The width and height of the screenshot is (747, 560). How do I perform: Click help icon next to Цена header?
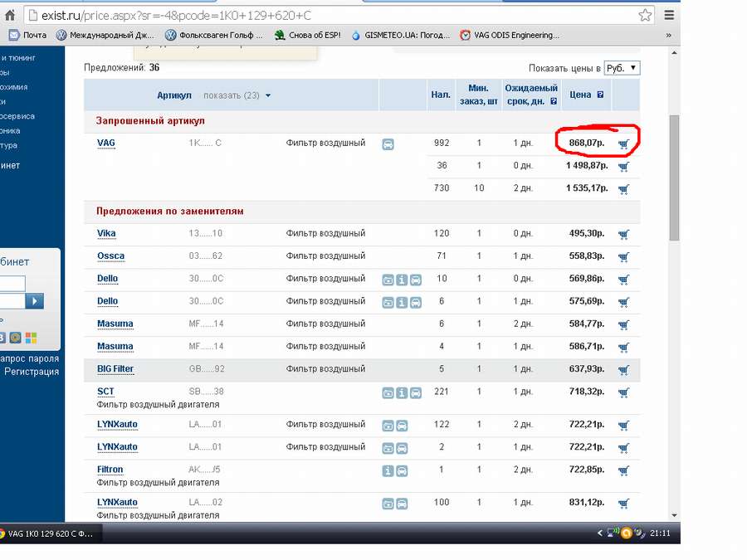600,95
